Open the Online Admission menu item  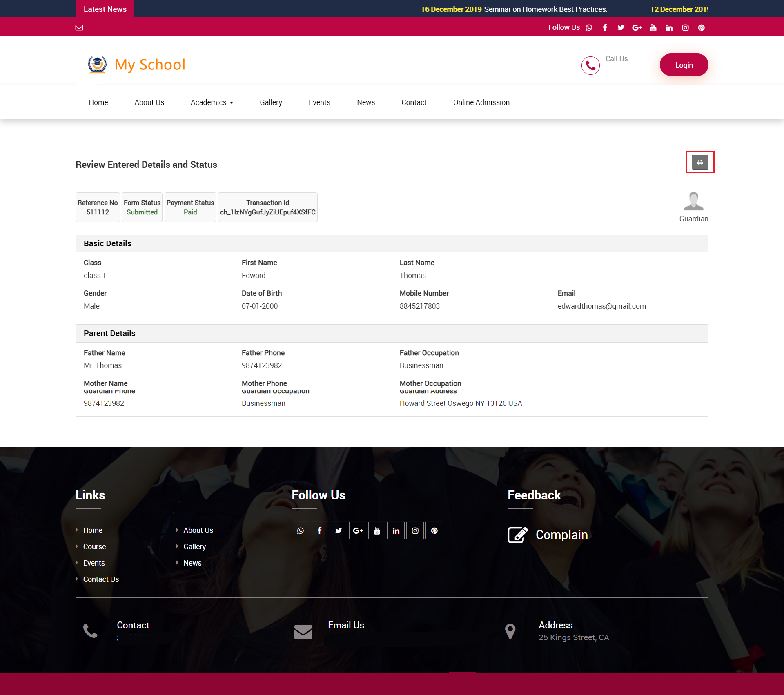(x=481, y=102)
